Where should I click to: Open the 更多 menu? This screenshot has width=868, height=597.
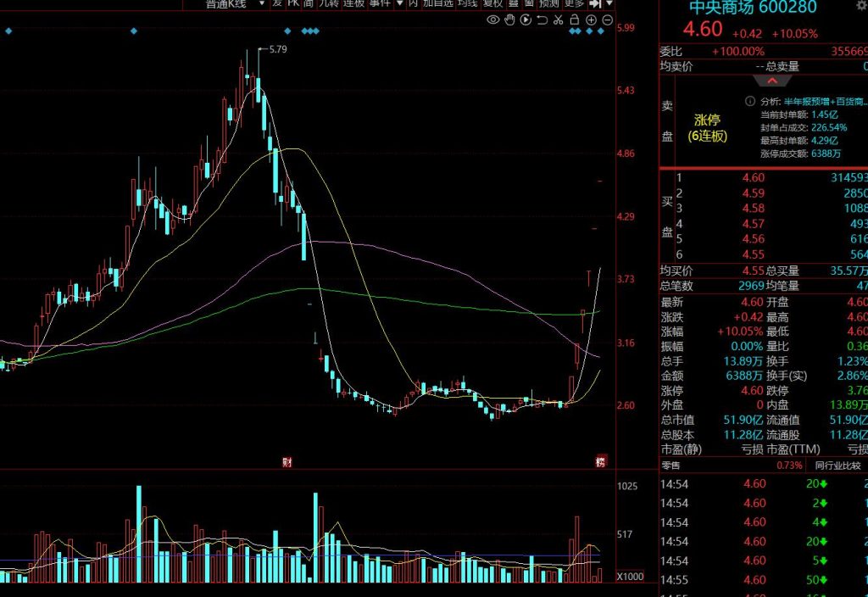[573, 3]
